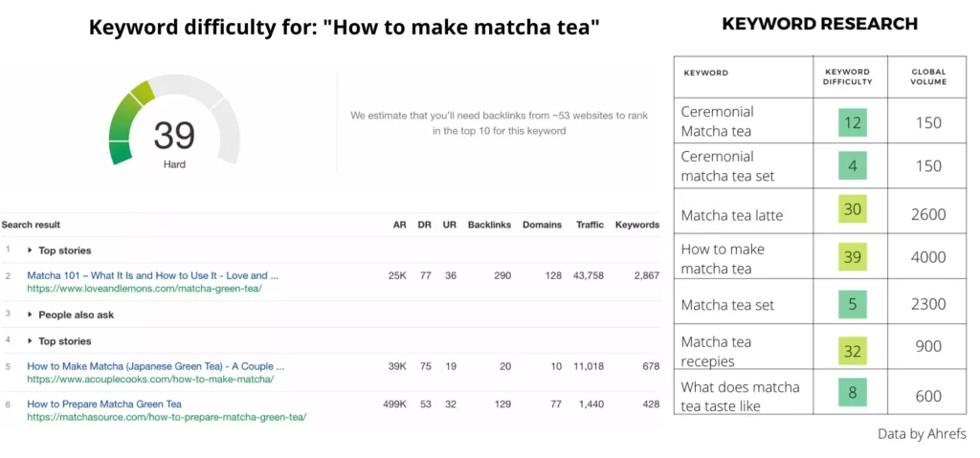Click the Global Volume table header
Viewport: 980px width, 458px height.
[x=927, y=76]
